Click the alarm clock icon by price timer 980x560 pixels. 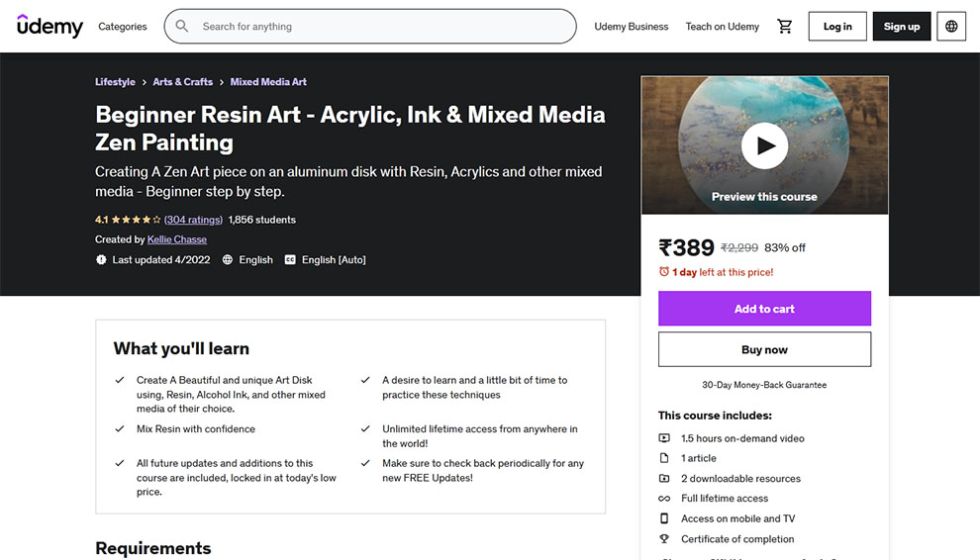tap(664, 272)
